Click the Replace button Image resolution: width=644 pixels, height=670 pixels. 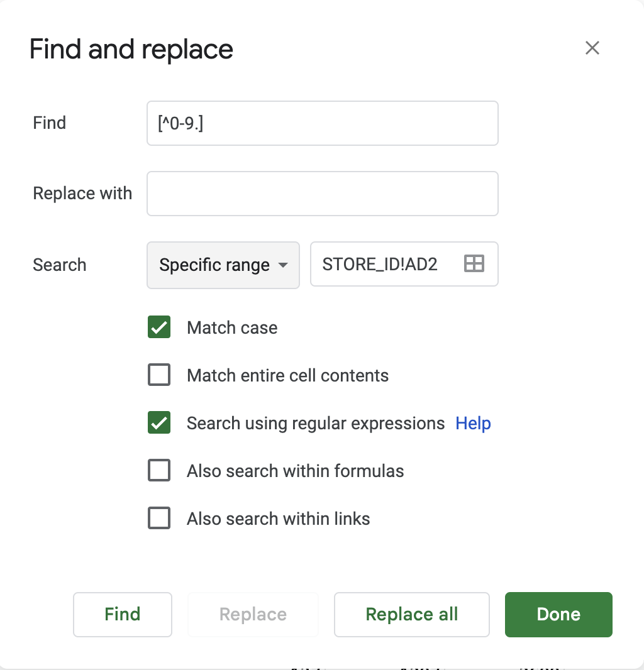click(x=253, y=615)
